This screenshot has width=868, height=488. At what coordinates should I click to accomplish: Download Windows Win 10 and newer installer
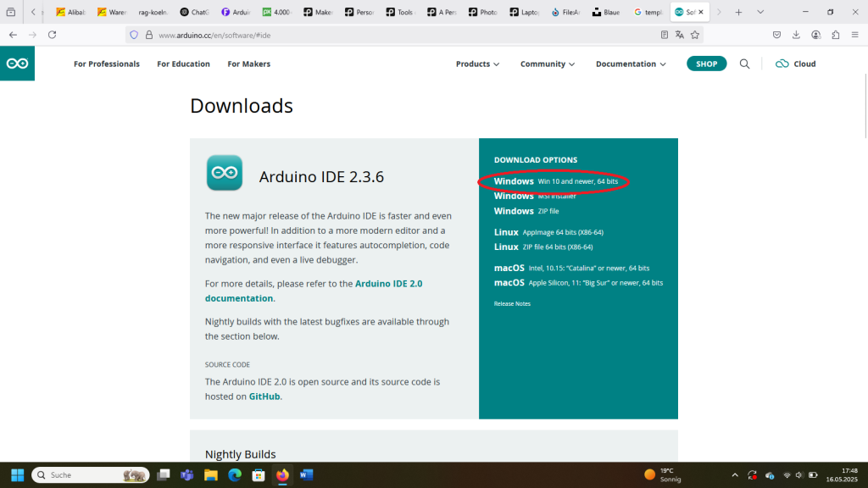tap(556, 181)
